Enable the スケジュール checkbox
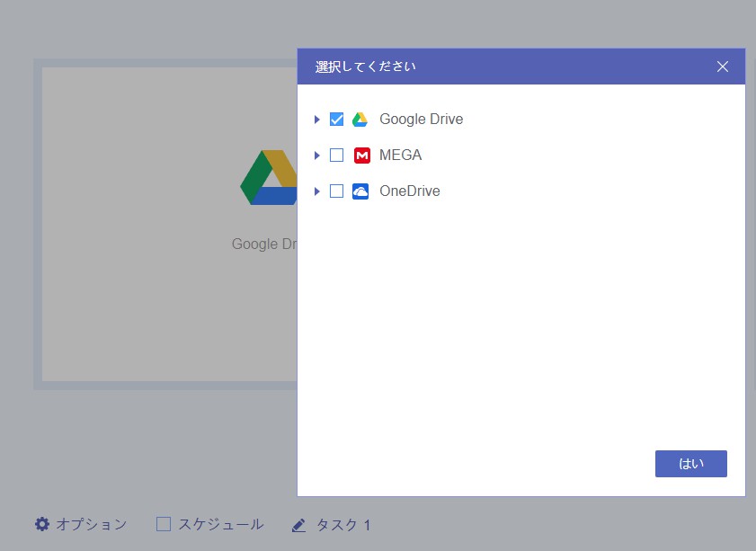Screen dimensions: 756x551 coord(164,524)
